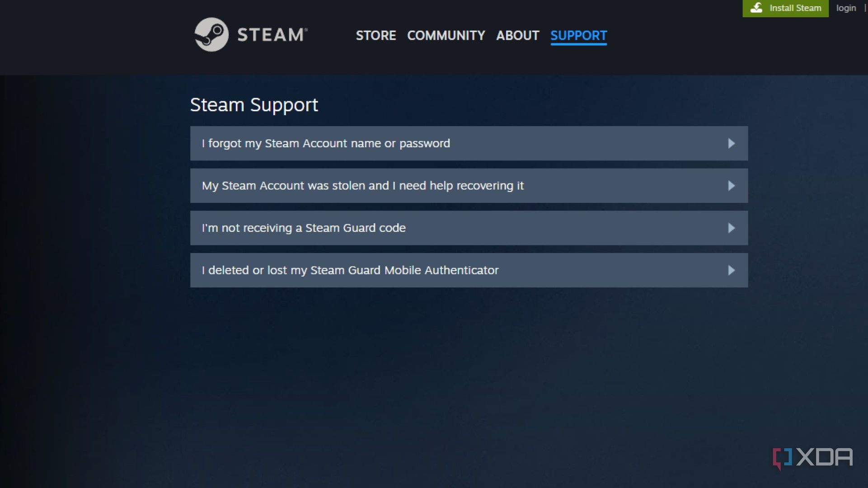
Task: Click the STEAM wordmark text
Action: 272,35
